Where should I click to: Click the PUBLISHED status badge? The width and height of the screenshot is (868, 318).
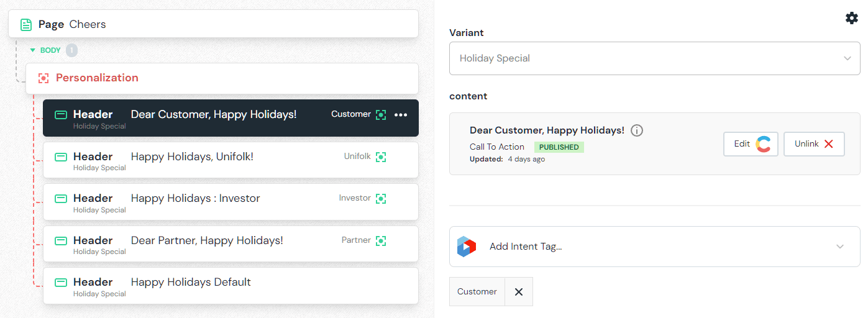(x=559, y=147)
